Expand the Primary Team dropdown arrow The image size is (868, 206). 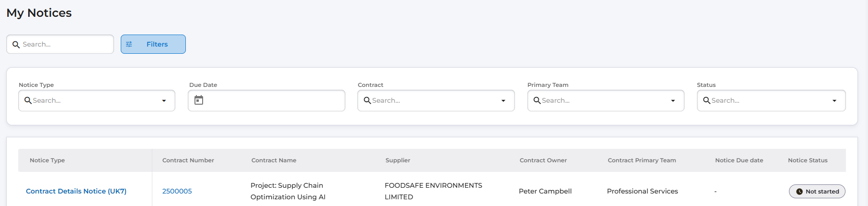[673, 101]
